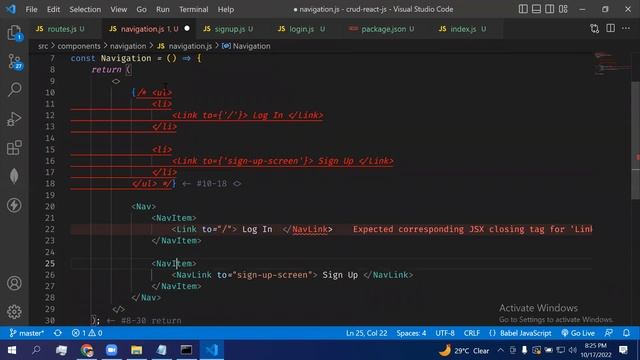Open the Manage gear settings
Image resolution: width=640 pixels, height=360 pixels.
pyautogui.click(x=14, y=312)
